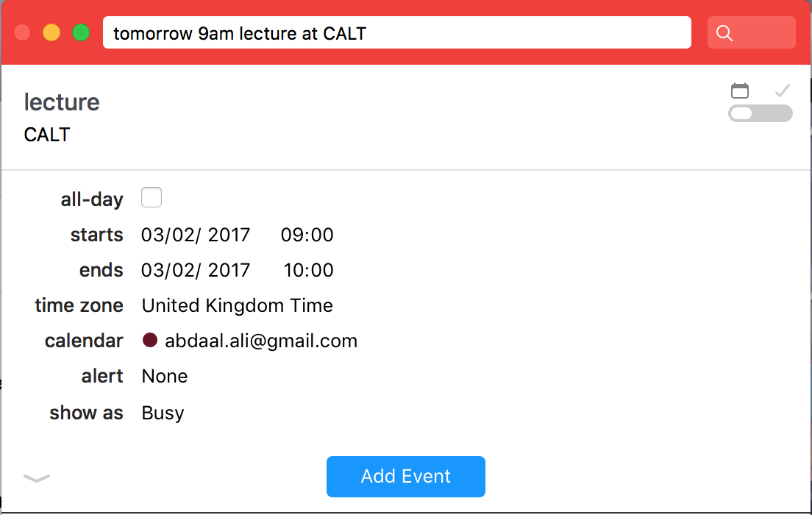Edit the start time 09:00

[307, 235]
